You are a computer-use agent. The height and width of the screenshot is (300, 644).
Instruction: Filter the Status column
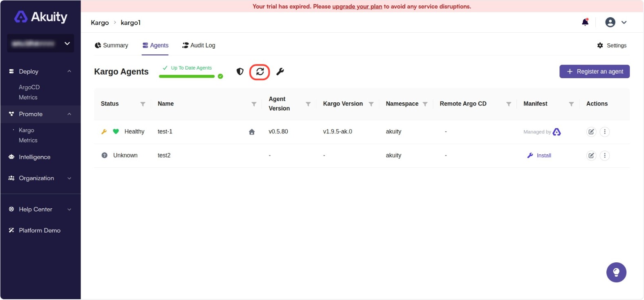tap(143, 104)
